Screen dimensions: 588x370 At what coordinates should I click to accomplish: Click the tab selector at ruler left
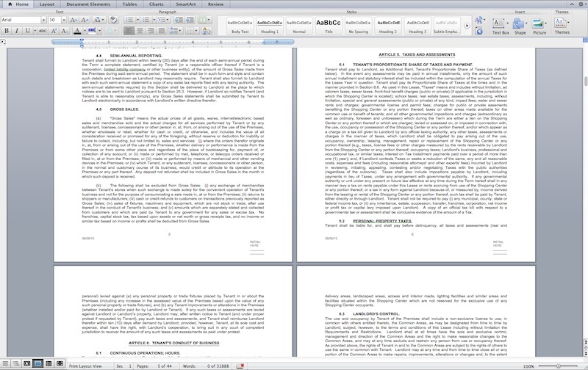point(3,43)
